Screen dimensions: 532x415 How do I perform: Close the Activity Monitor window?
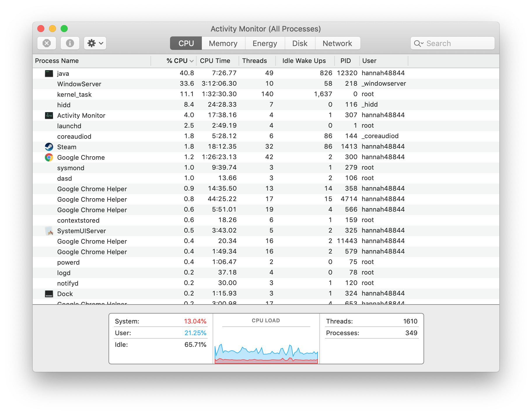pyautogui.click(x=41, y=29)
